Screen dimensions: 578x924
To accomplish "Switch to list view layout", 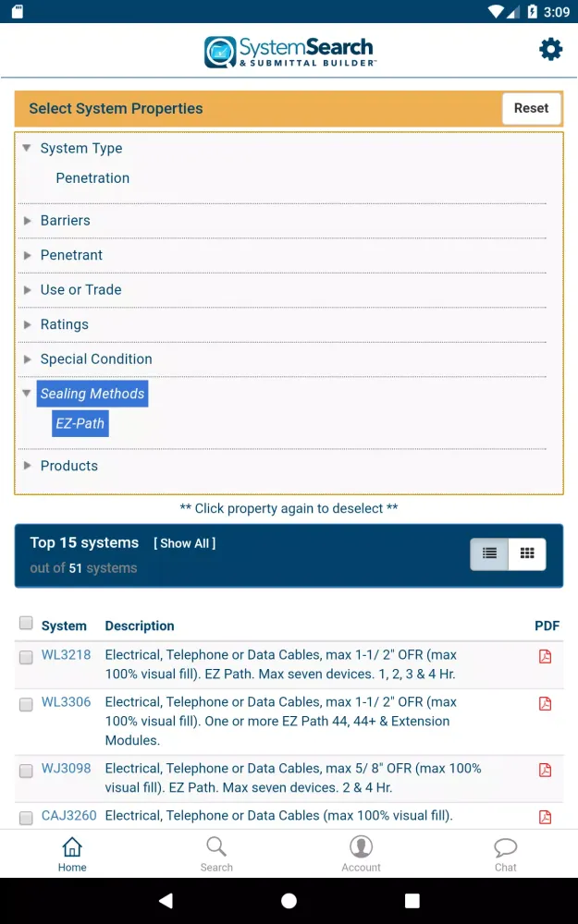I will tap(489, 553).
